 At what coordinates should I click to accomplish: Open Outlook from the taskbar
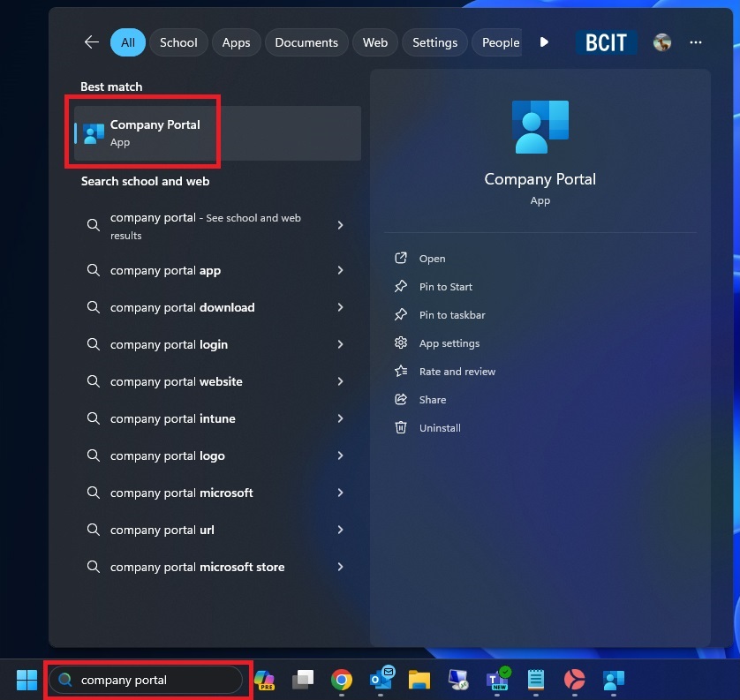coord(381,680)
